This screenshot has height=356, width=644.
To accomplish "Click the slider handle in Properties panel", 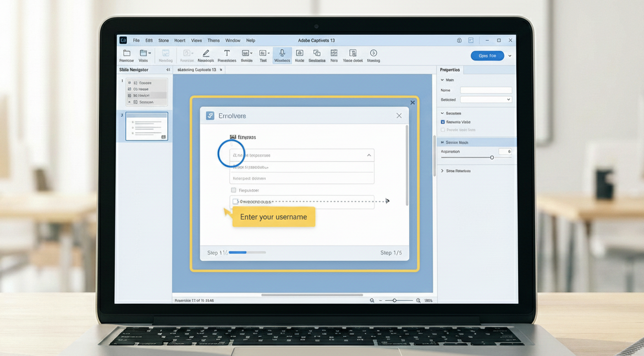I will pos(492,157).
